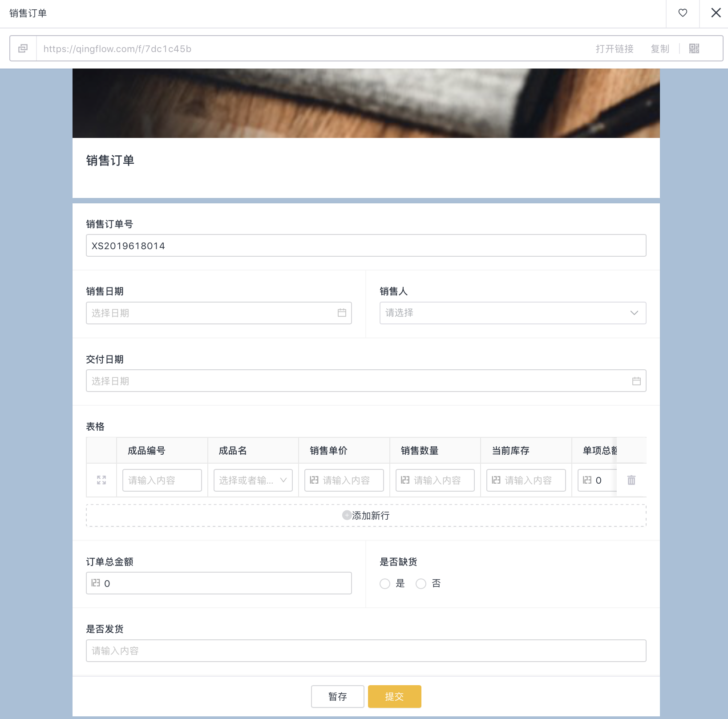Click 打开链接 to open form link
Screen dimensions: 728x719
coord(615,48)
